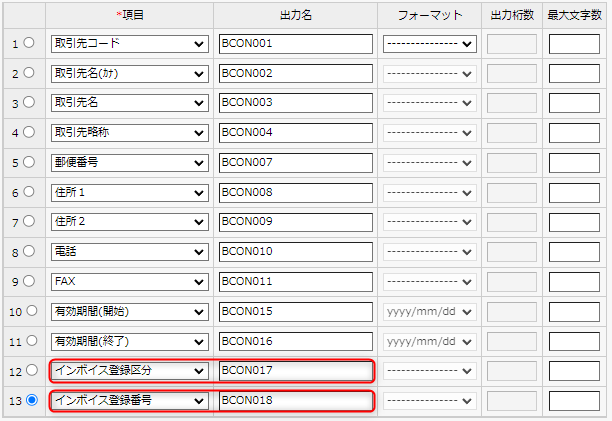This screenshot has height=421, width=612.
Task: Expand the 郵便番号 item dropdown
Action: point(129,162)
